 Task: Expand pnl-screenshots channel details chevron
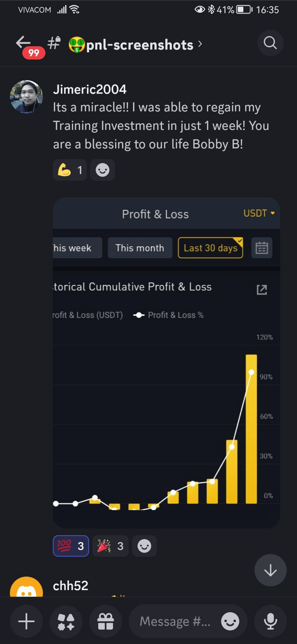pos(200,44)
